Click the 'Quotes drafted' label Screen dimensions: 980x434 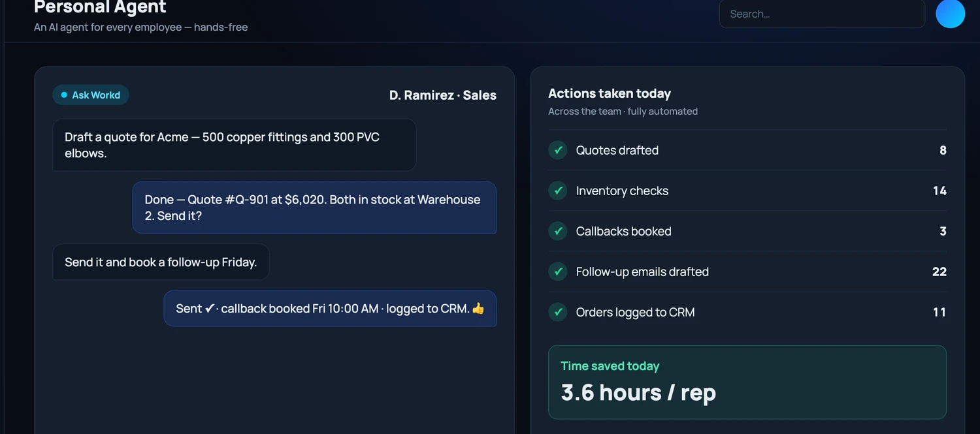[x=617, y=150]
